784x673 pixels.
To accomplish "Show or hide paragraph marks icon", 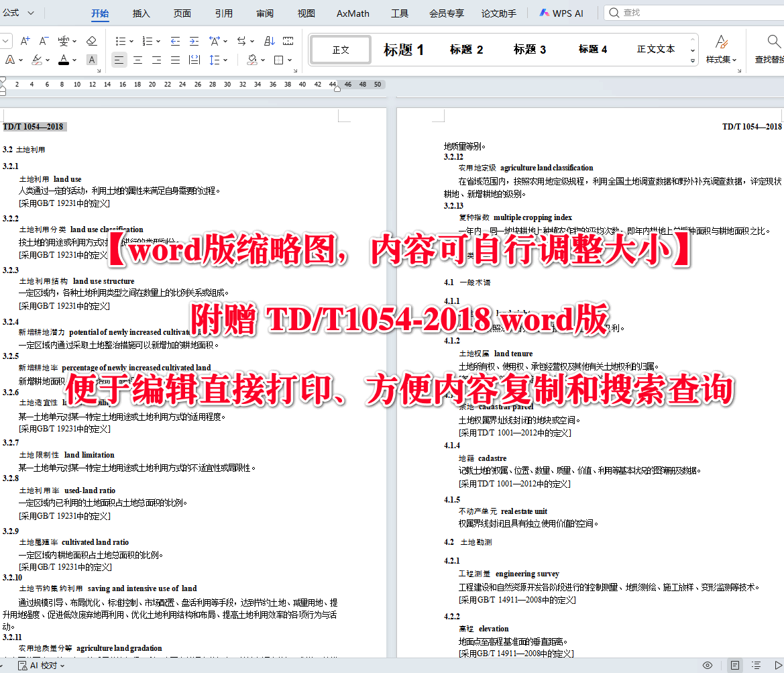I will point(288,41).
